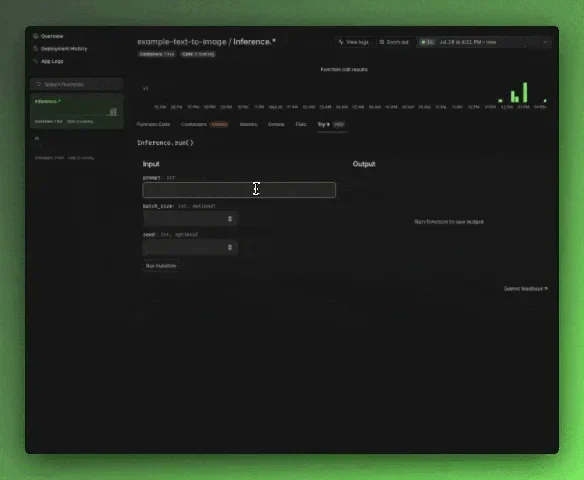Click the Function call results chart title
584x480 pixels.
point(344,69)
